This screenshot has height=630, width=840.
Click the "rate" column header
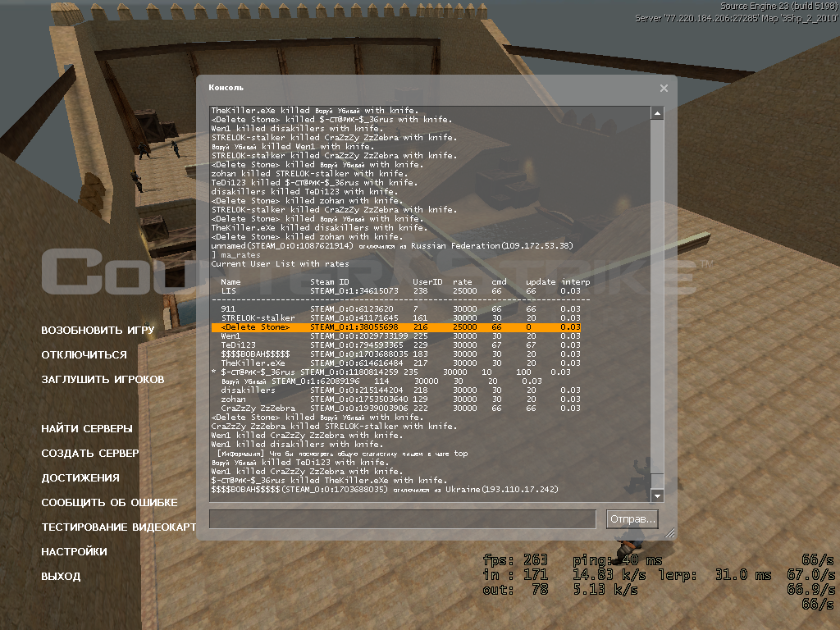[x=463, y=282]
